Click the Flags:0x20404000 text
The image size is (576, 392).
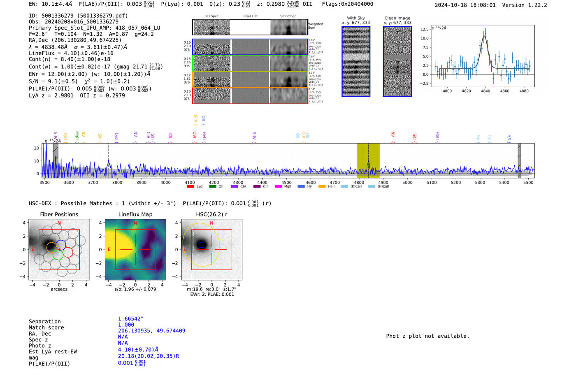click(348, 4)
